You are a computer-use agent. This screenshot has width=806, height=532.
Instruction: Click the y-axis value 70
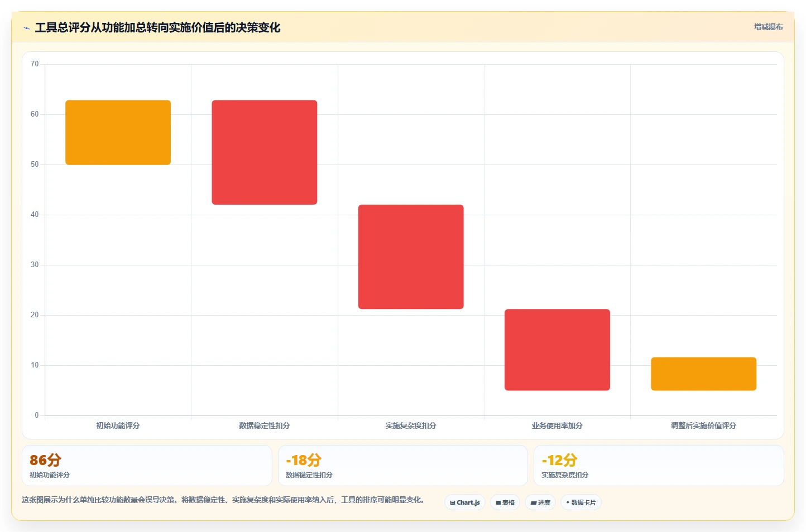(x=35, y=64)
